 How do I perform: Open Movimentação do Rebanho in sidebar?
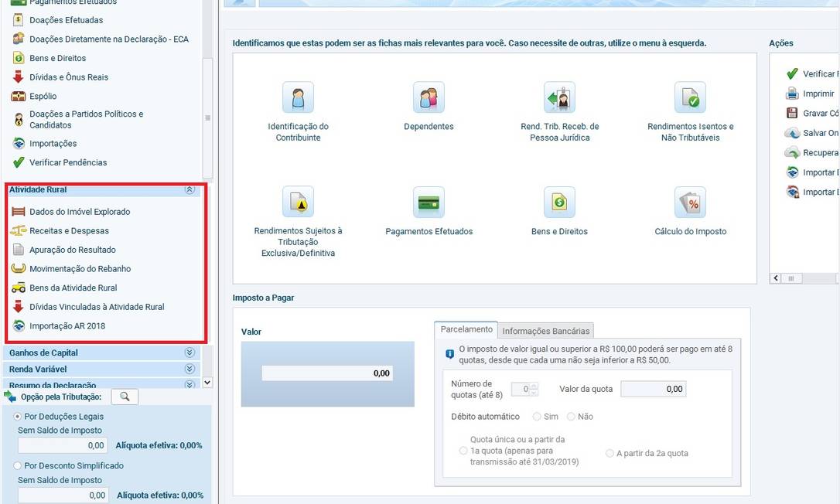click(80, 269)
